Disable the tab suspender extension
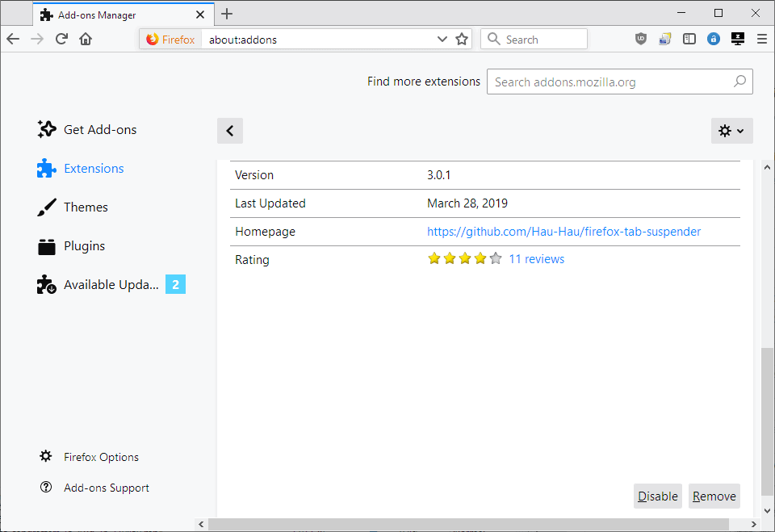Screen dimensions: 775x532 click(657, 496)
